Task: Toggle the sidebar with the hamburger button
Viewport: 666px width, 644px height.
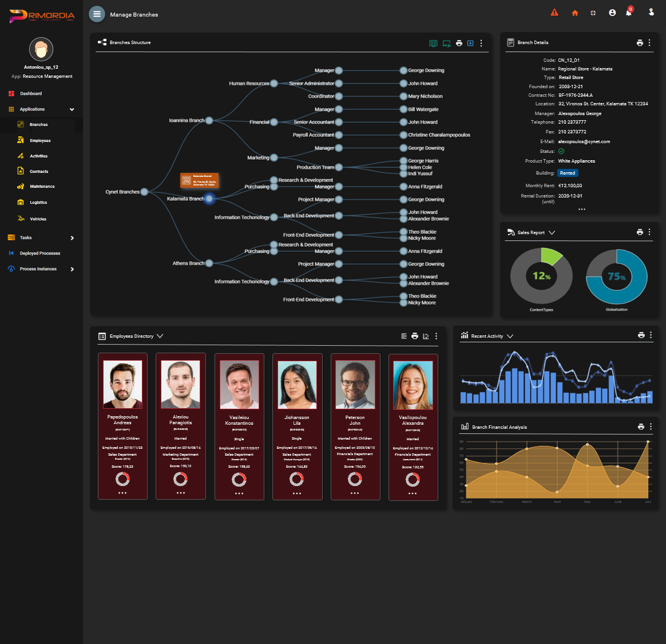Action: [x=97, y=14]
